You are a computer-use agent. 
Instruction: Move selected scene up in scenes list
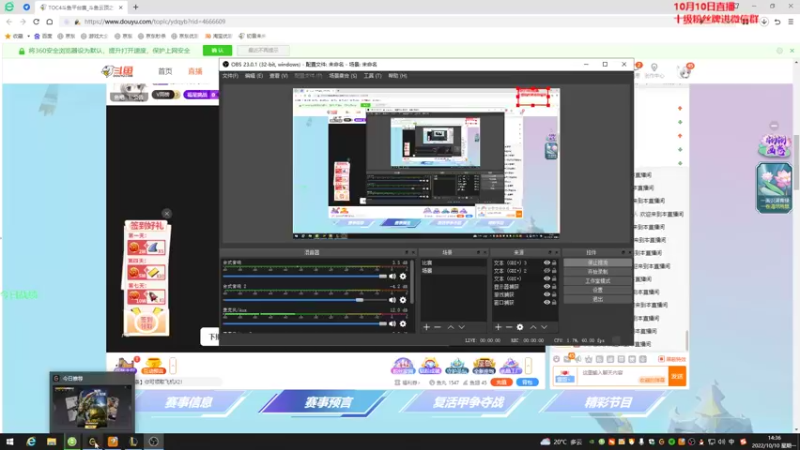451,327
